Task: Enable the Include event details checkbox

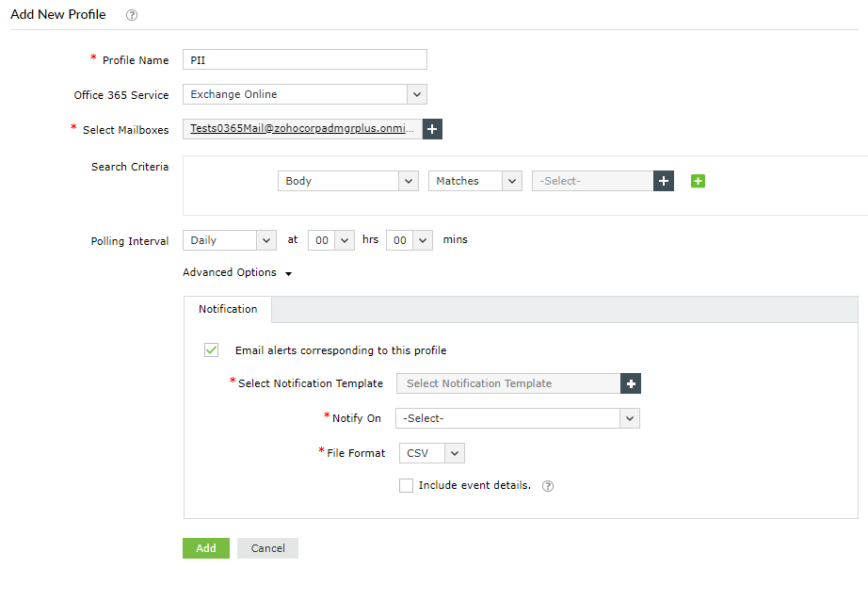Action: tap(406, 486)
